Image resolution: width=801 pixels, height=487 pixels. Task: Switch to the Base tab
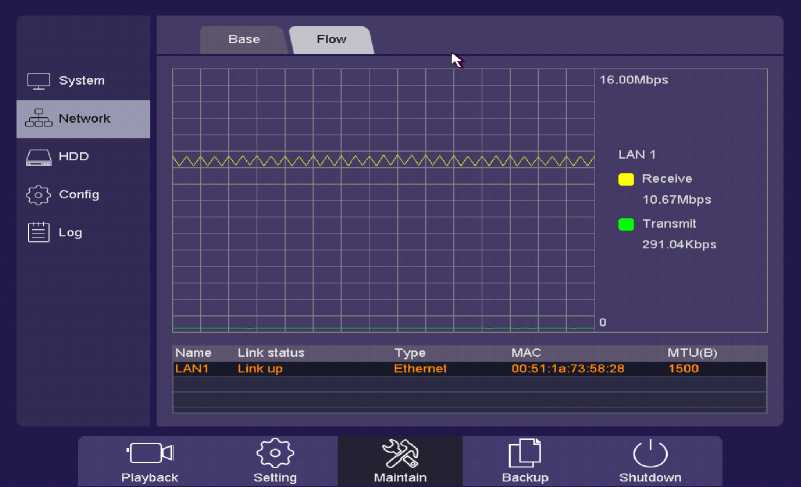click(244, 40)
